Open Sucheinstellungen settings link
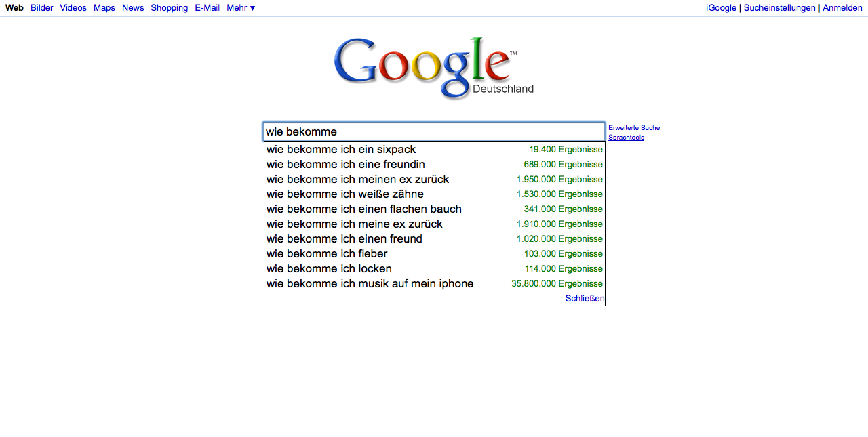 click(780, 8)
